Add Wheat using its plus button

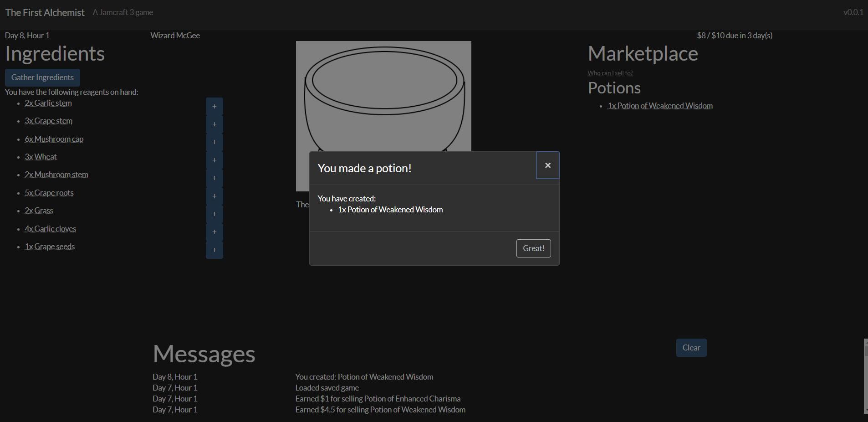pyautogui.click(x=214, y=160)
